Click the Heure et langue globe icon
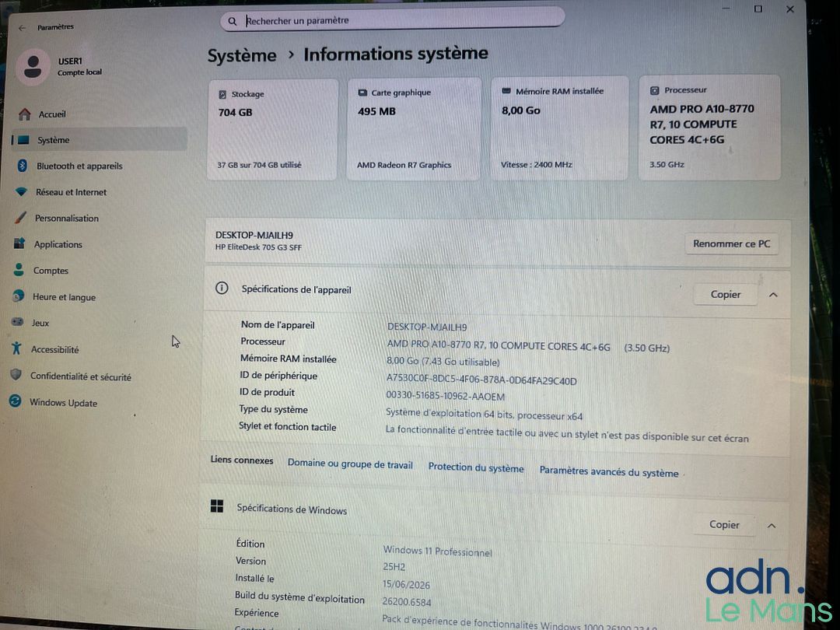The image size is (840, 630). click(x=18, y=296)
